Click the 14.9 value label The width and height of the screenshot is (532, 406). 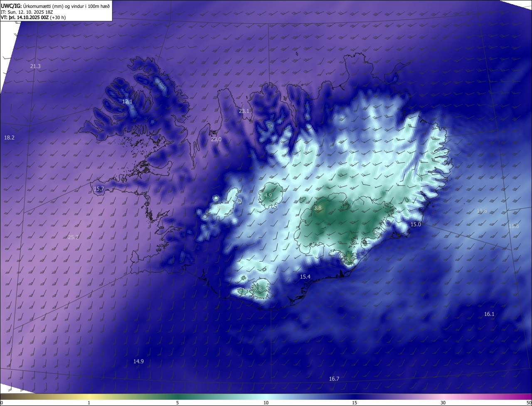tap(138, 362)
